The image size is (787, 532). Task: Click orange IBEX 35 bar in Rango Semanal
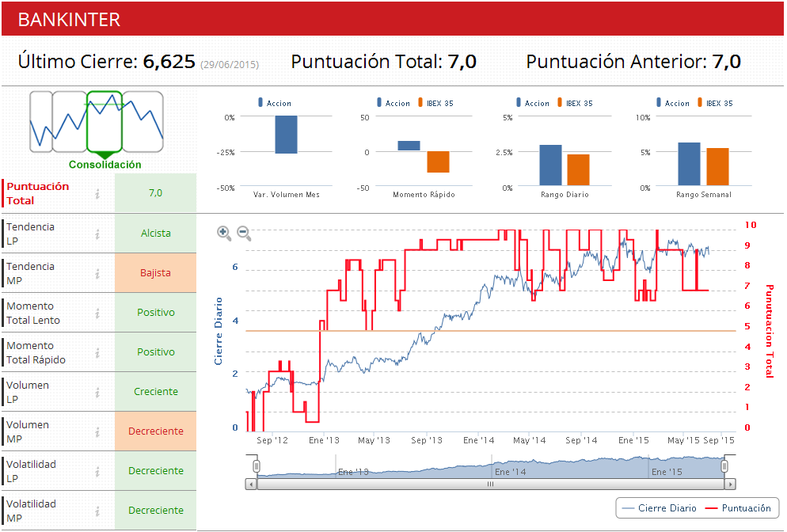tap(718, 166)
